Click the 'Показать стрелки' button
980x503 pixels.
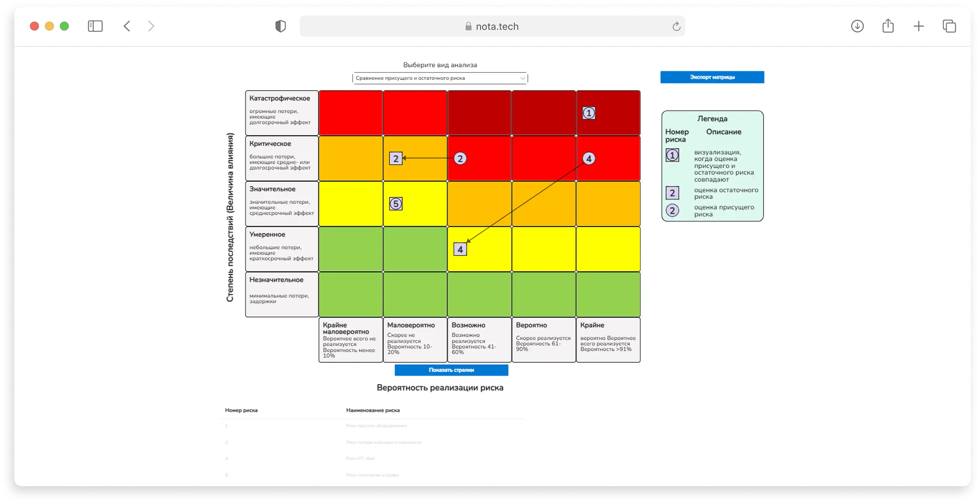point(451,370)
